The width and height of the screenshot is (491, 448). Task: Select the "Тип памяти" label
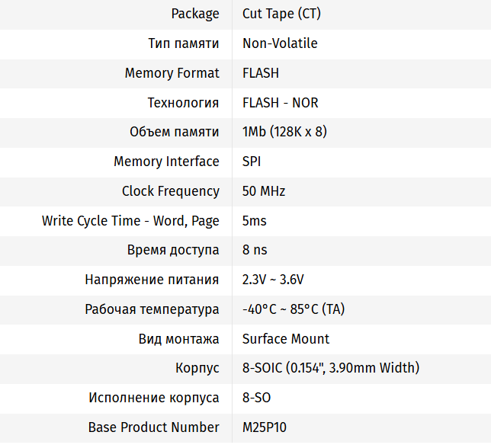(183, 43)
